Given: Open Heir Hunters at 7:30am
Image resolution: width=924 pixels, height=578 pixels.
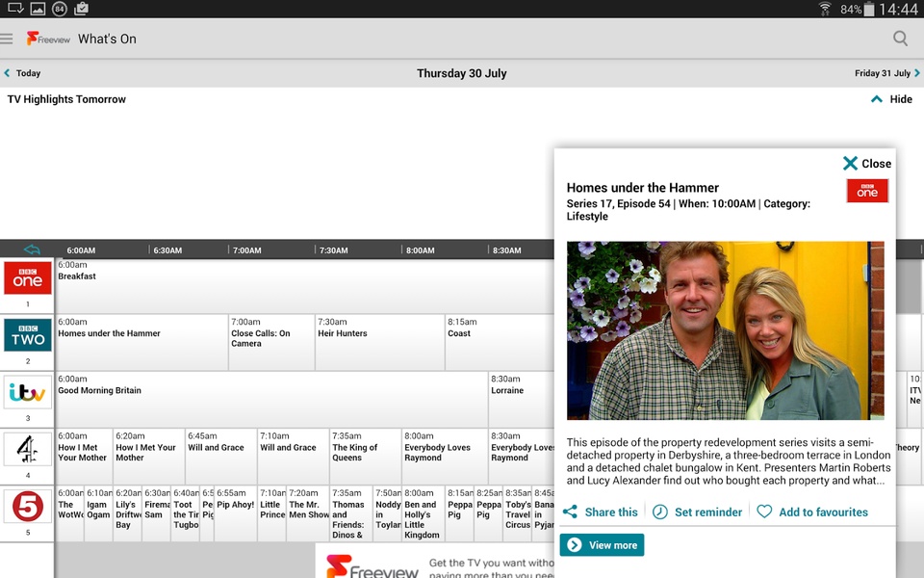Looking at the screenshot, I should [x=380, y=343].
